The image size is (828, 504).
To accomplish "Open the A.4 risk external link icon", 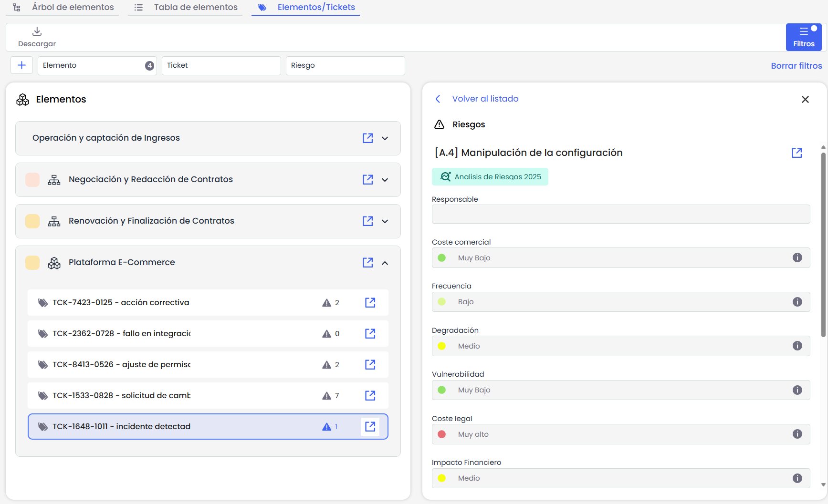I will [x=797, y=153].
